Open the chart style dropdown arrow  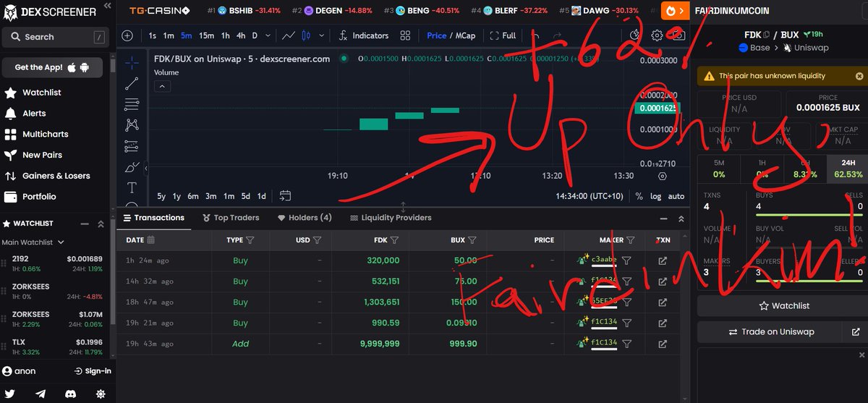tap(323, 35)
